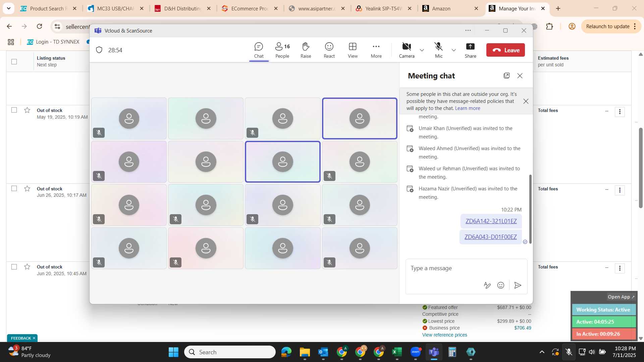Viewport: 644px width, 362px height.
Task: Check the listing dated Jun 26, 2025
Action: tap(14, 188)
